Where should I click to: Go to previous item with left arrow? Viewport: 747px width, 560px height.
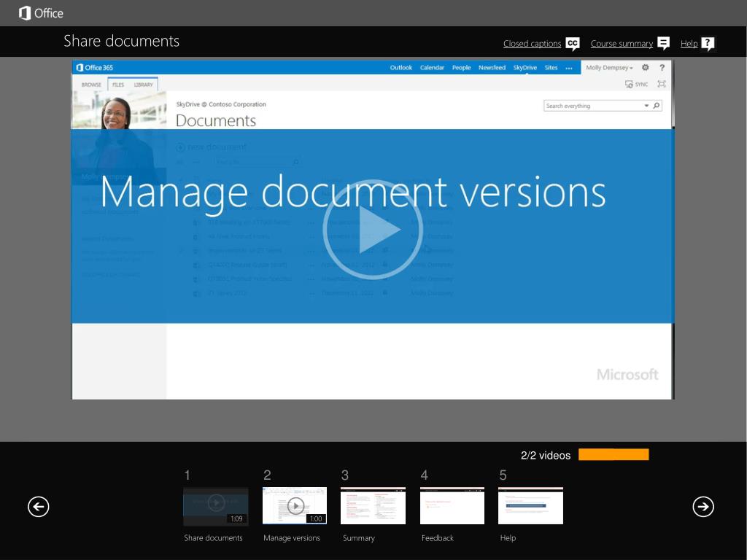pos(39,506)
